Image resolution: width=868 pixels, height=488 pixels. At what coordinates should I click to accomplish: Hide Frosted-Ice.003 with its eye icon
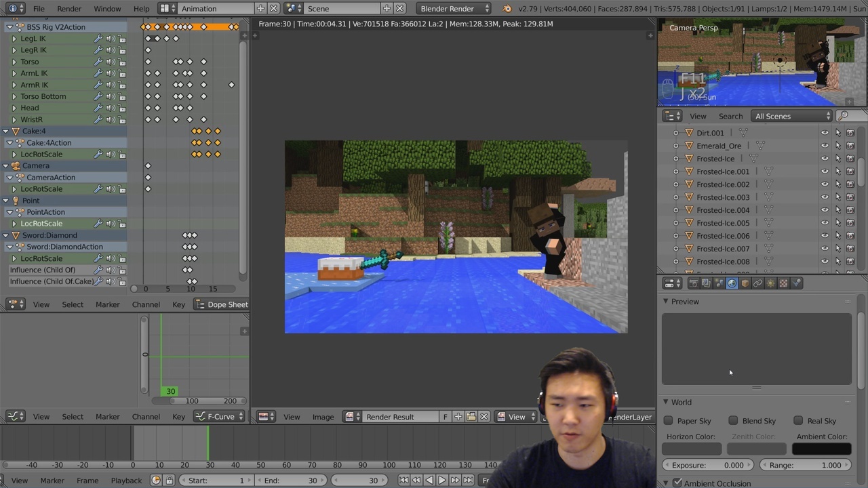click(825, 197)
